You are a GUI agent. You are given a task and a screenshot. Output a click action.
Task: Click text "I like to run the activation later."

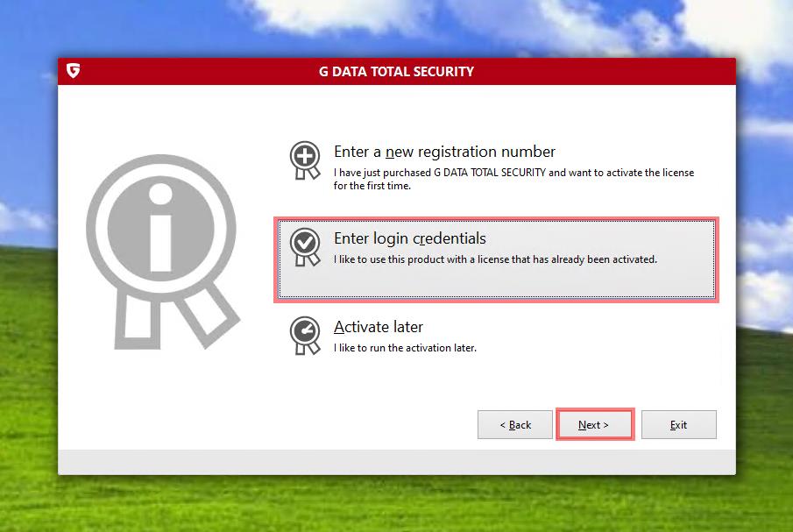click(405, 348)
